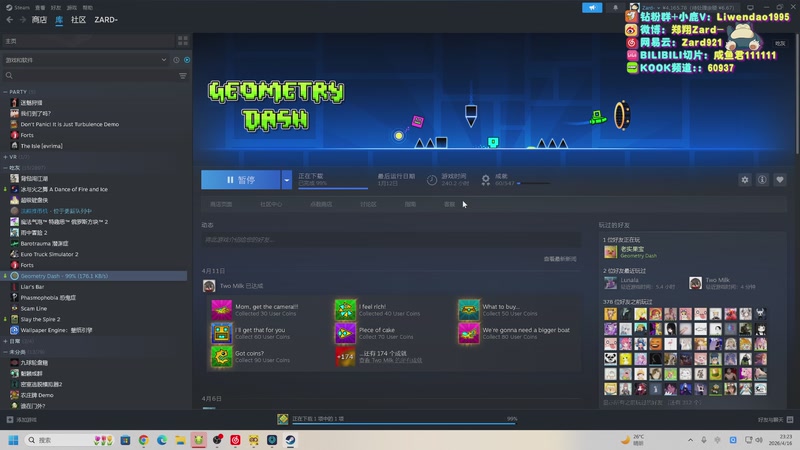The width and height of the screenshot is (800, 450).
Task: Switch library to grid view icon
Action: pos(183,40)
